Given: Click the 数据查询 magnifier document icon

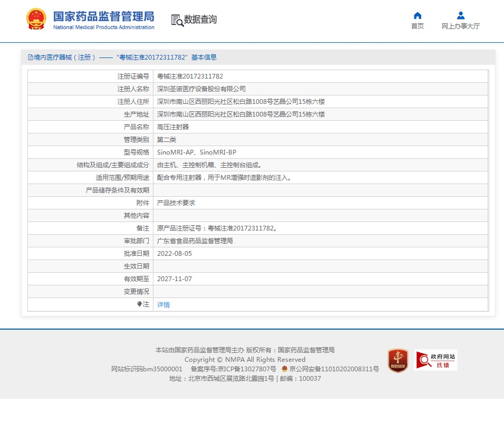Looking at the screenshot, I should pos(177,20).
